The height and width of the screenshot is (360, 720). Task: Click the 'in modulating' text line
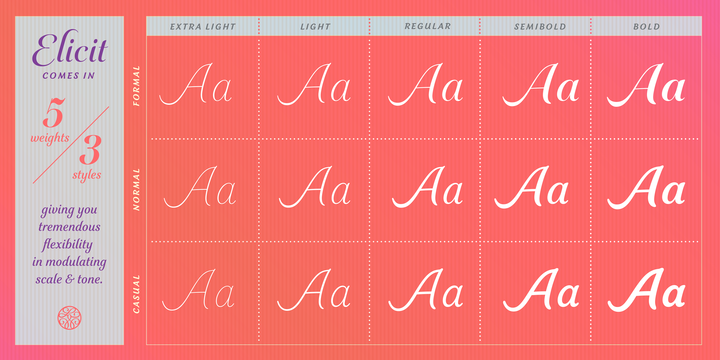click(69, 262)
